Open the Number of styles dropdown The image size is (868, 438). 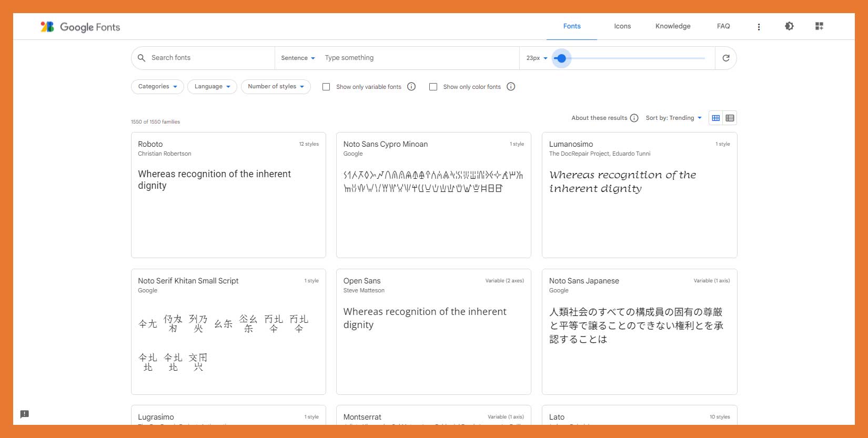276,87
